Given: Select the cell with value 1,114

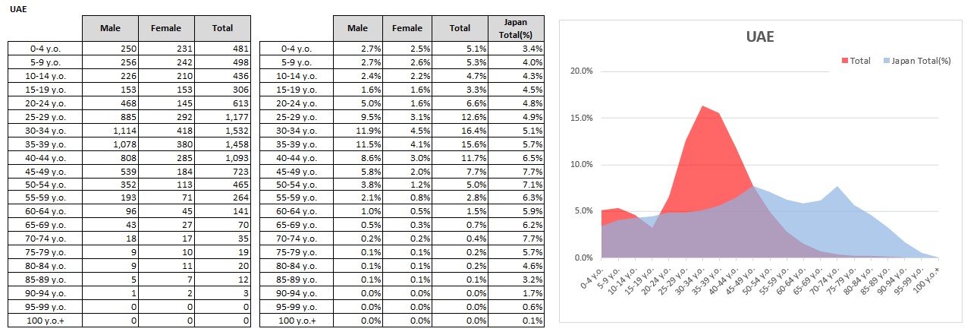Looking at the screenshot, I should (110, 131).
